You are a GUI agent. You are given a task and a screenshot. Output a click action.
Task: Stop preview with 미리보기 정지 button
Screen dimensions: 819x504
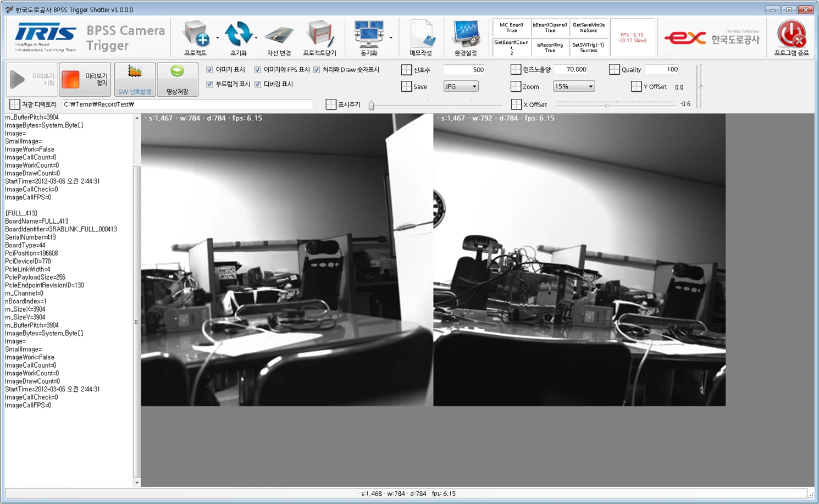[x=85, y=80]
